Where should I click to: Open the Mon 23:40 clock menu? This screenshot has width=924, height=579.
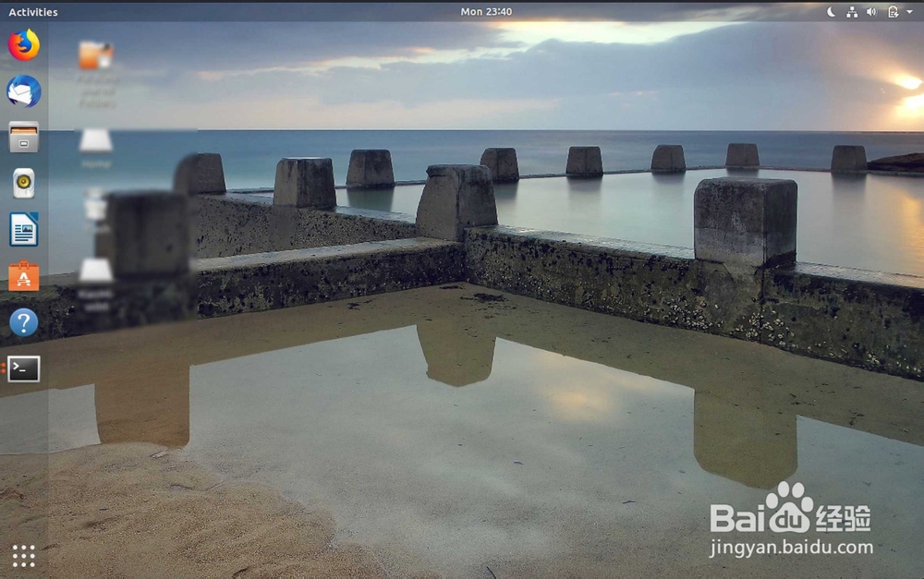[486, 12]
